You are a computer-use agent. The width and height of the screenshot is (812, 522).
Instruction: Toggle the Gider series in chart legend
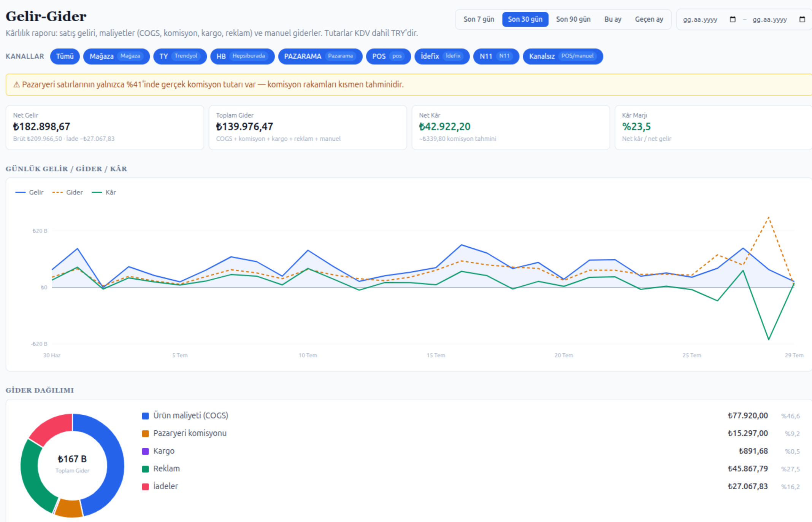[x=67, y=193]
